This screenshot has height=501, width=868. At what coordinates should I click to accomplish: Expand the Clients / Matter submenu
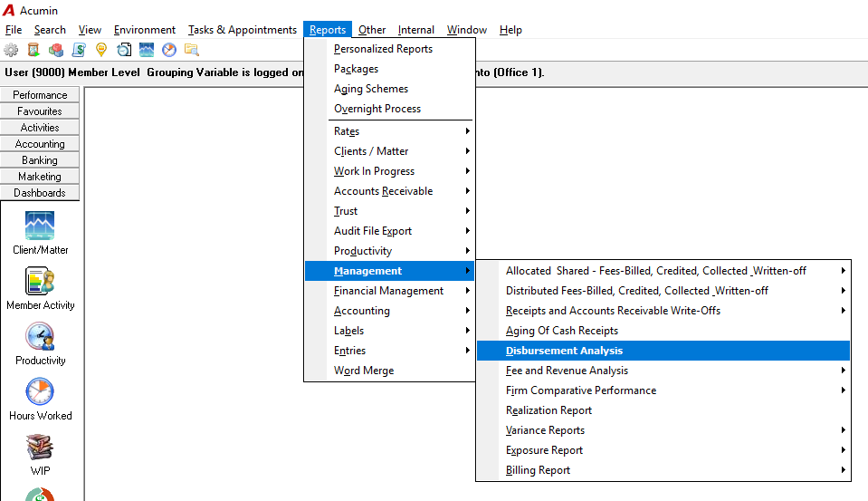coord(390,151)
